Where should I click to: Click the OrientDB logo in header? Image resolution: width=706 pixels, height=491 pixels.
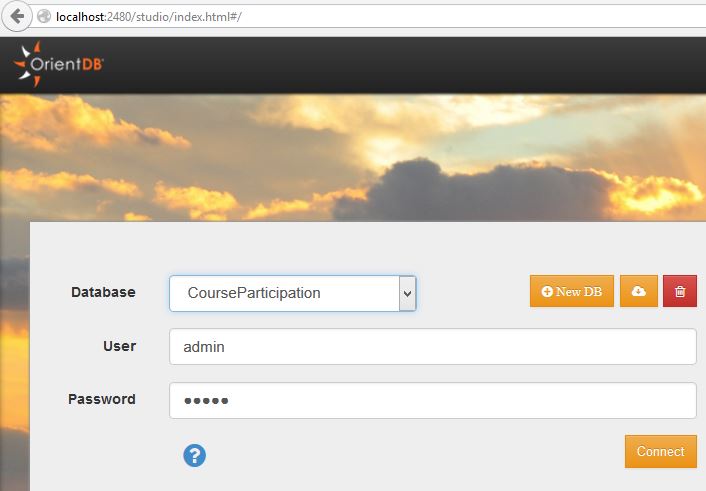tap(58, 65)
